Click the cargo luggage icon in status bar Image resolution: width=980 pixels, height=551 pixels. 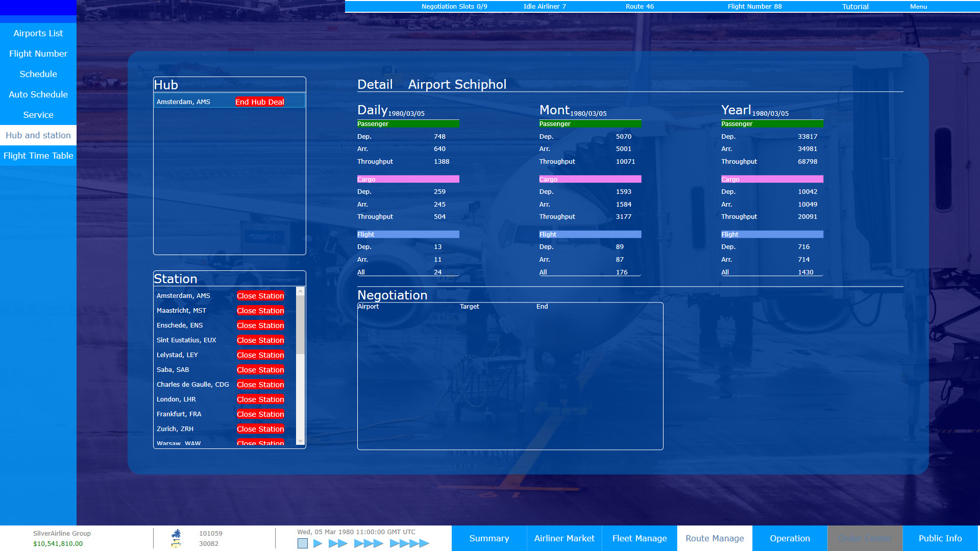click(176, 543)
